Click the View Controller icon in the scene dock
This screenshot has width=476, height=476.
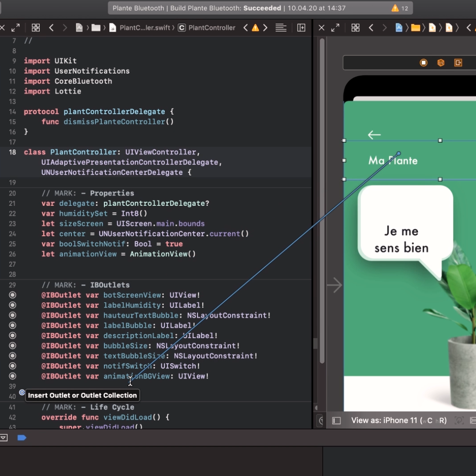424,63
